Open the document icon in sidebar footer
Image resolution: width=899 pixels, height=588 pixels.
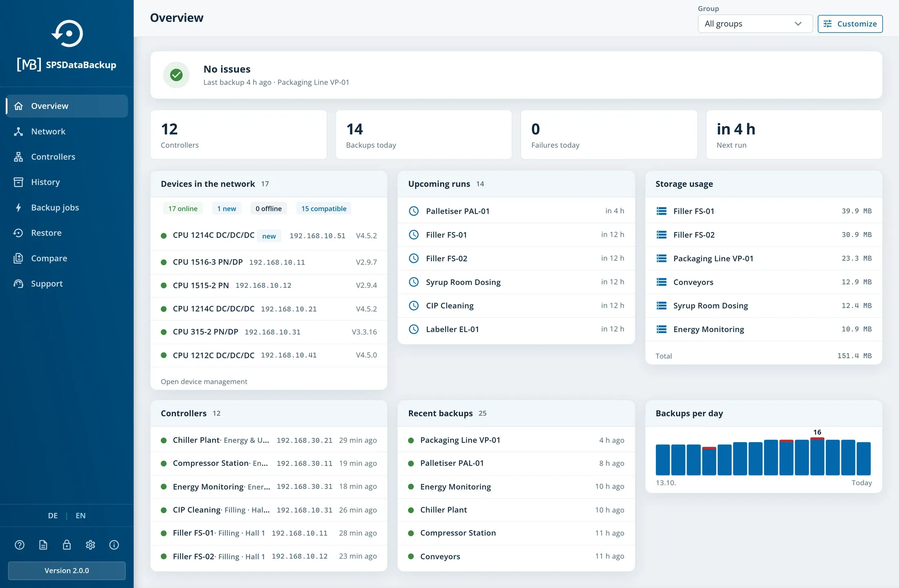(x=43, y=545)
